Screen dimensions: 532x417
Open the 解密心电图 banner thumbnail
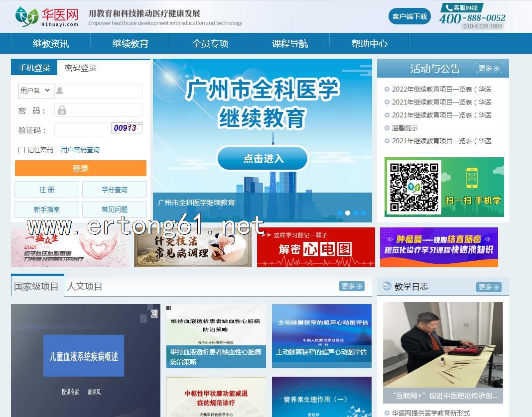[x=316, y=247]
